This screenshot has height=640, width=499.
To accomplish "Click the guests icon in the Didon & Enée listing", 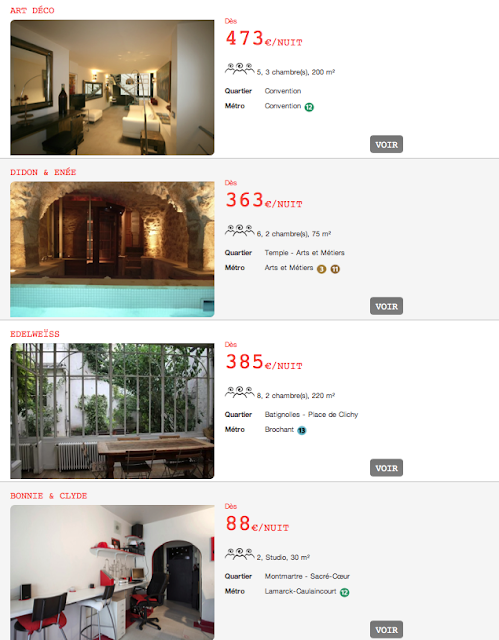I will pos(240,231).
